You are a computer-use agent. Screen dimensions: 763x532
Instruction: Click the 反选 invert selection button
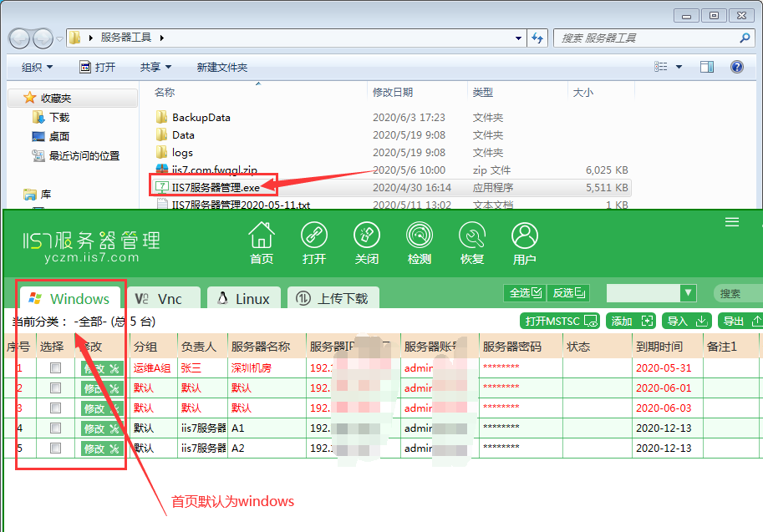[x=568, y=293]
